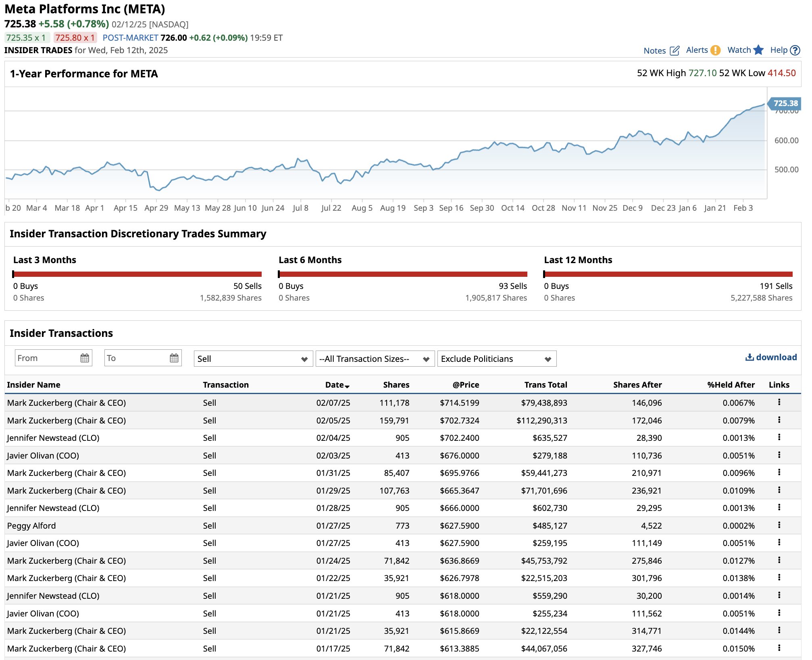812x660 pixels.
Task: Click the download link text
Action: coord(776,357)
